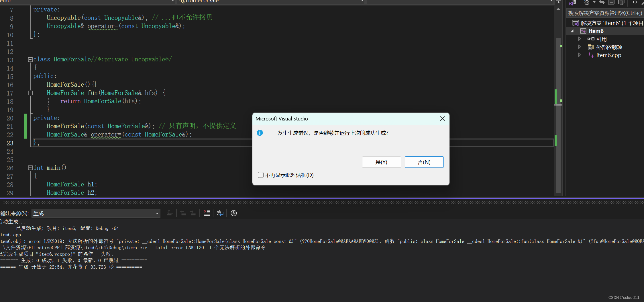Screen dimensions: 644x302
Task: Select the 解决方案 'item6' root node
Action: [x=612, y=23]
